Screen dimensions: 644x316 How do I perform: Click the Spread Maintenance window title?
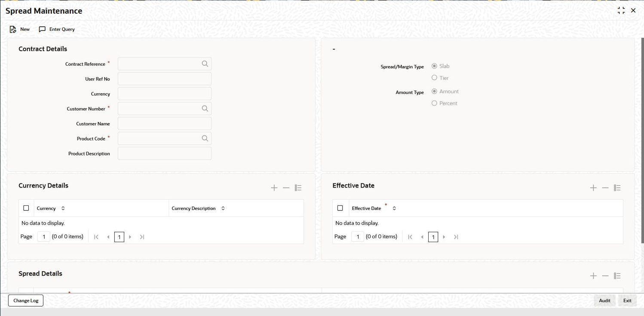coord(44,11)
